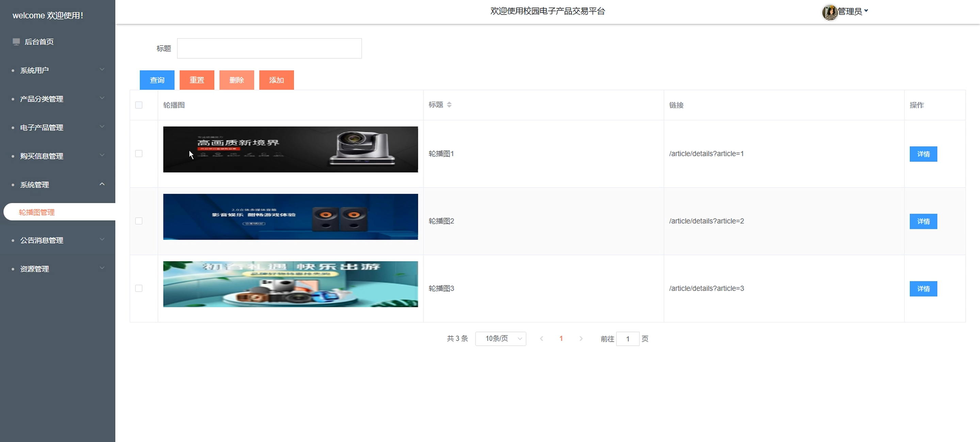Collapse 系统管理 using its chevron

[102, 184]
